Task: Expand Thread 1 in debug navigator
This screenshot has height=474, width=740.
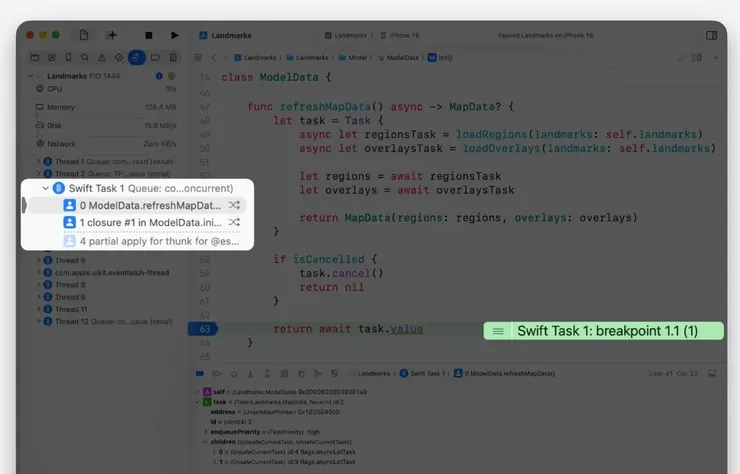Action: (x=39, y=161)
